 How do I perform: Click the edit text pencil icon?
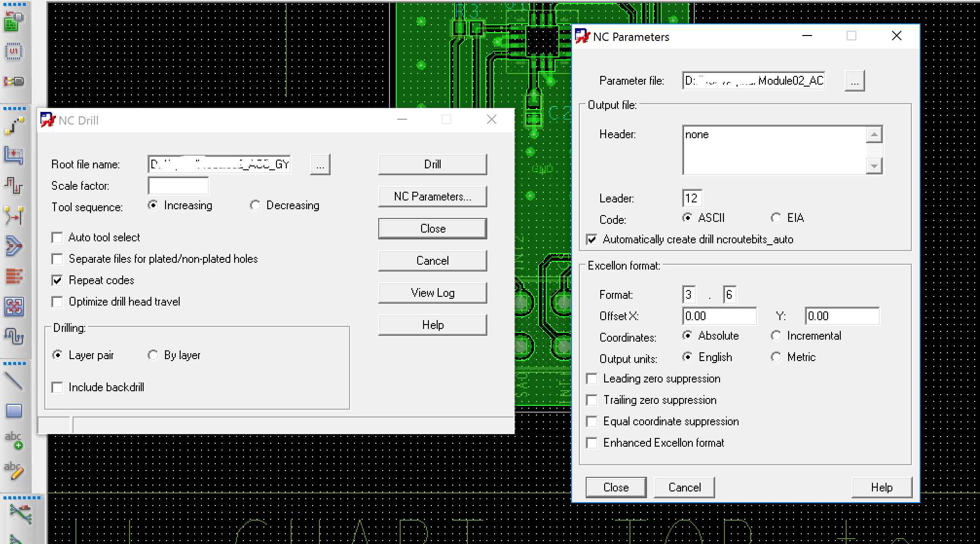click(14, 471)
